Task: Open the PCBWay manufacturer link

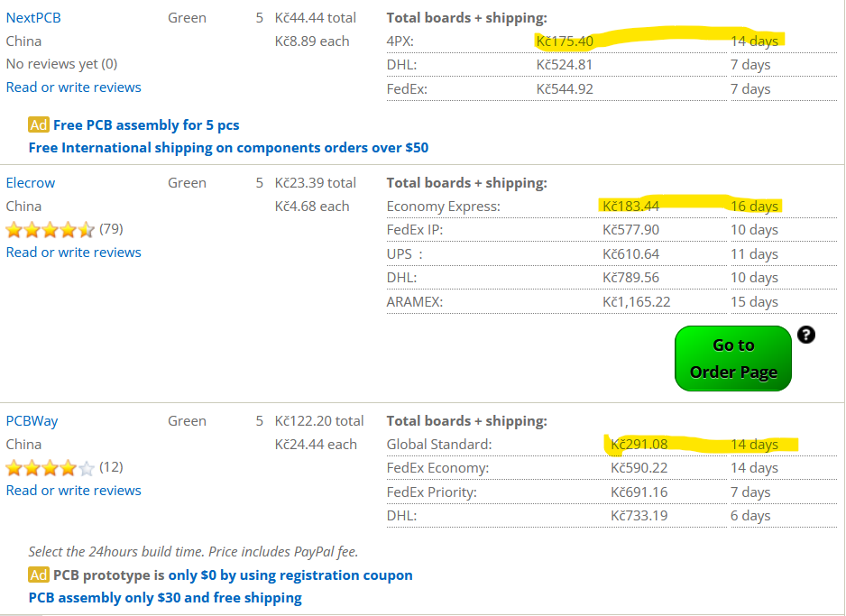Action: pyautogui.click(x=32, y=420)
